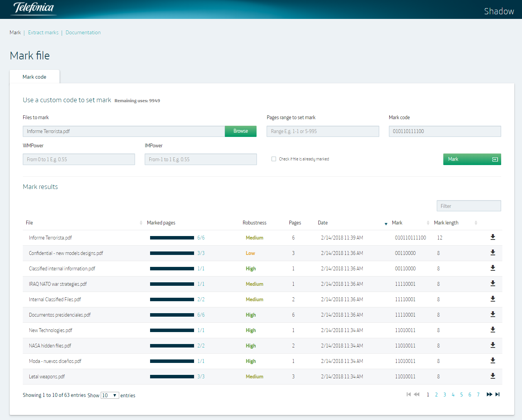Go to first page of results
This screenshot has width=522, height=420.
click(409, 394)
